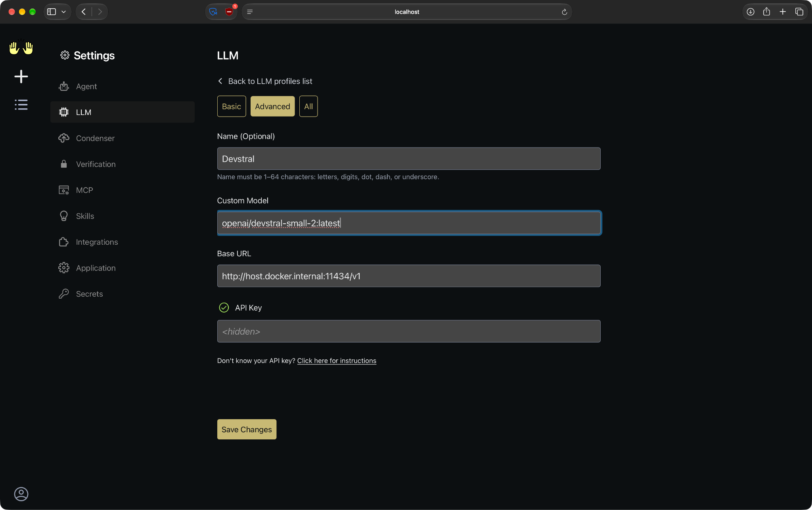Screen dimensions: 812x510
Task: Focus the Custom Model field
Action: point(409,223)
